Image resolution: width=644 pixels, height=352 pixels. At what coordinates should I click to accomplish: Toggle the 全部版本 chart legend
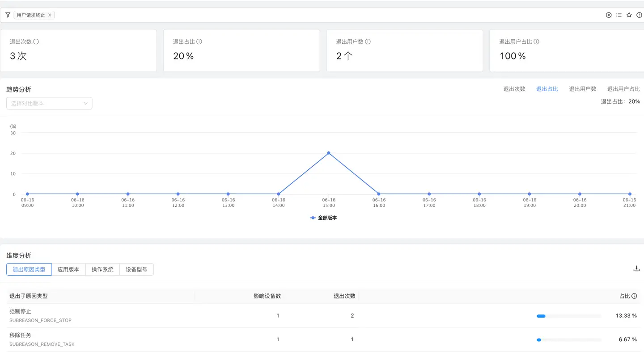click(x=323, y=218)
